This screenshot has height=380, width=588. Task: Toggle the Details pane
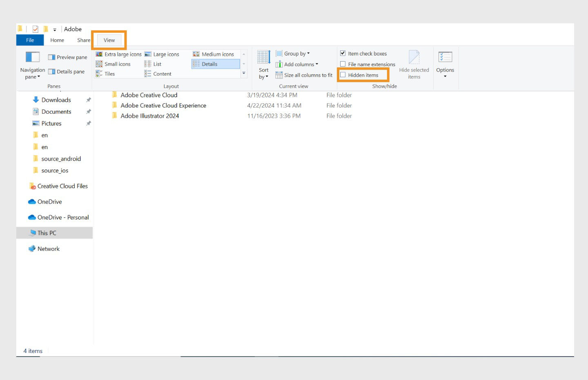67,71
